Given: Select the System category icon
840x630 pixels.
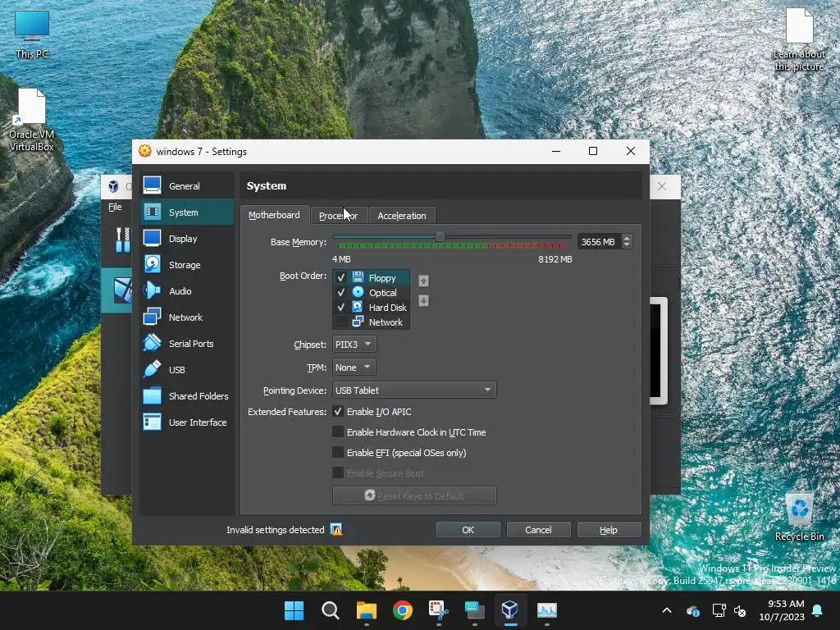Looking at the screenshot, I should [x=152, y=212].
